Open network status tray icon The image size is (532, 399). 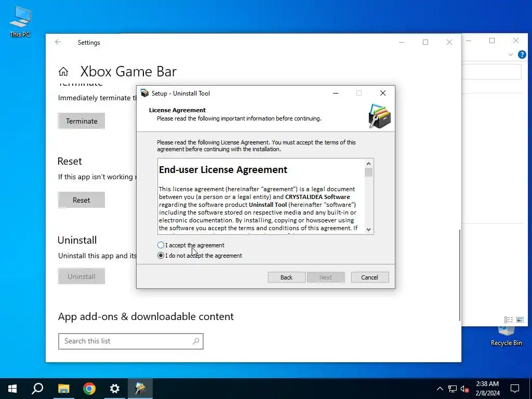[453, 389]
